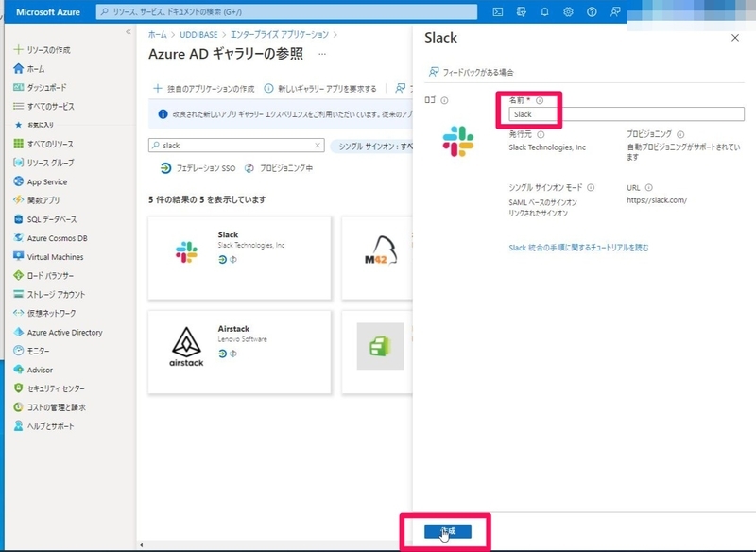This screenshot has width=756, height=552.
Task: Click Create a resource (リソースの作成)
Action: [42, 50]
